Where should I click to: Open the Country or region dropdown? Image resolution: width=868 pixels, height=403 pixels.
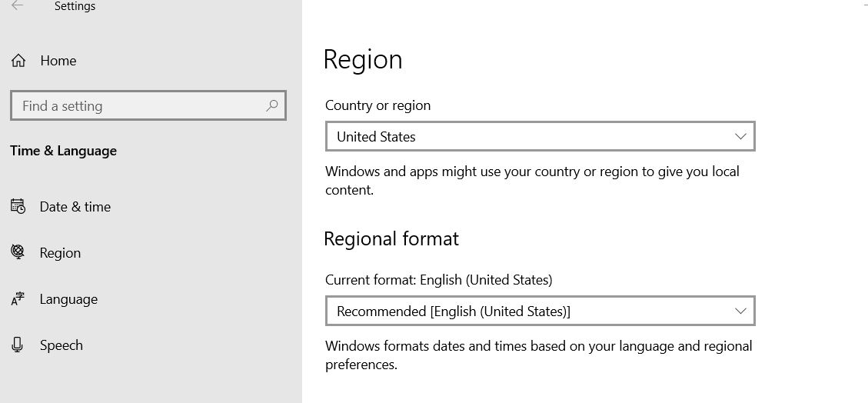point(540,136)
